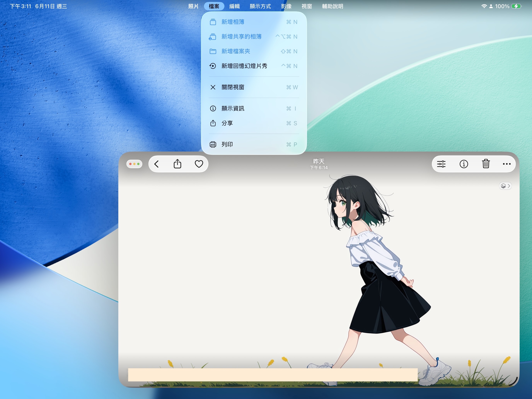Open the 輔助說明 menu

click(x=333, y=6)
